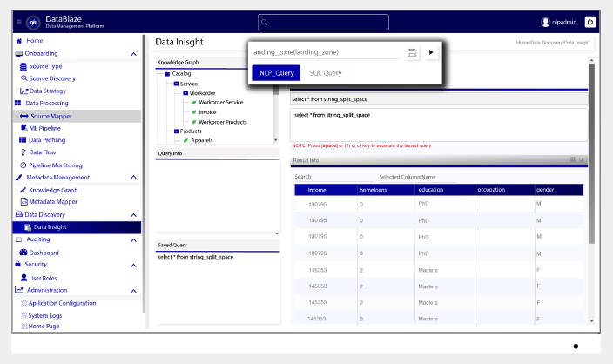Collapse the Security section chevron
Image resolution: width=613 pixels, height=364 pixels.
click(x=133, y=266)
